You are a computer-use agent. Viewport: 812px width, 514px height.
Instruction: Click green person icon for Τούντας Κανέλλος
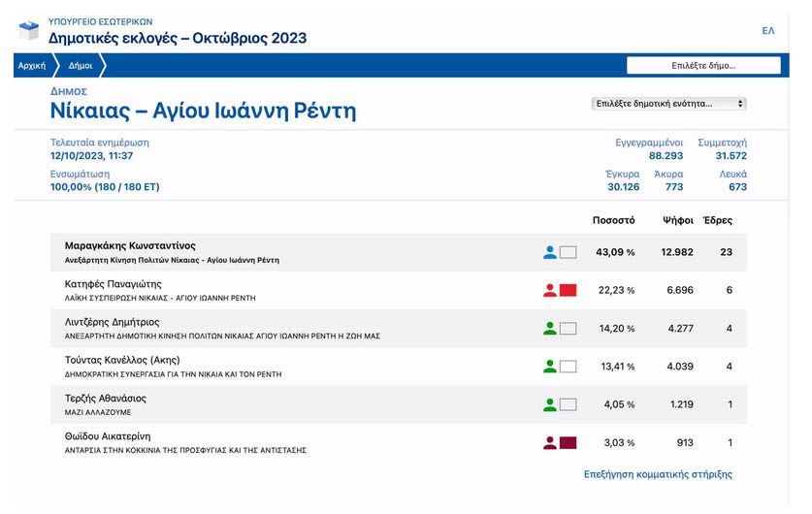[x=550, y=367]
